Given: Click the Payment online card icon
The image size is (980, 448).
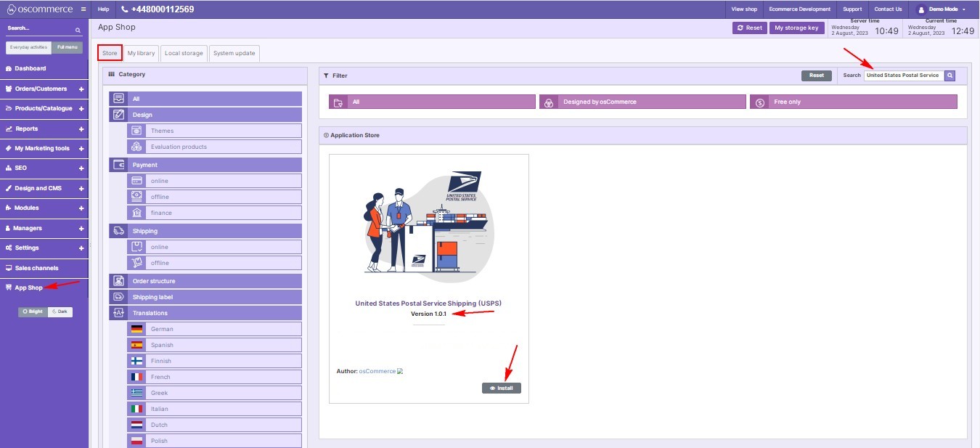Looking at the screenshot, I should [x=136, y=181].
